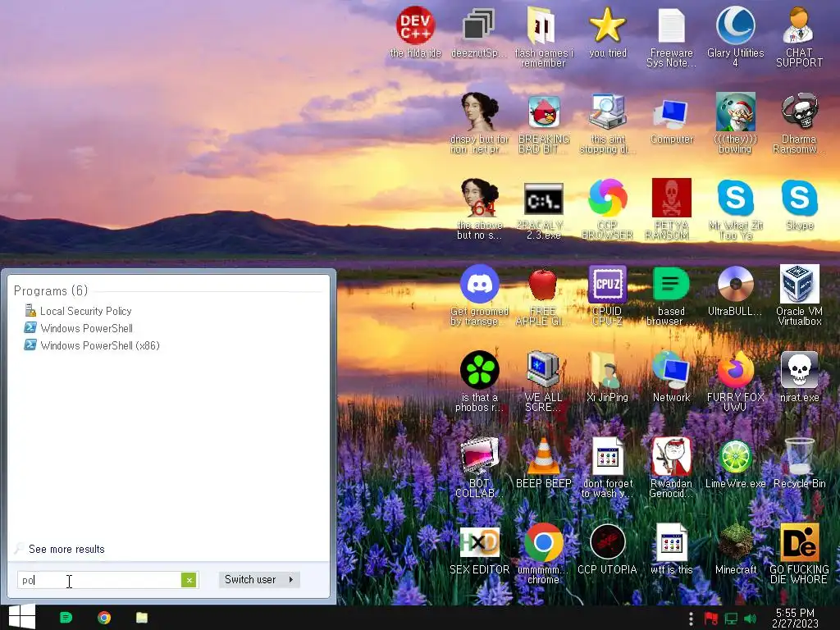Open the CHAT SUPPORT icon
Image resolution: width=840 pixels, height=630 pixels.
(x=799, y=25)
